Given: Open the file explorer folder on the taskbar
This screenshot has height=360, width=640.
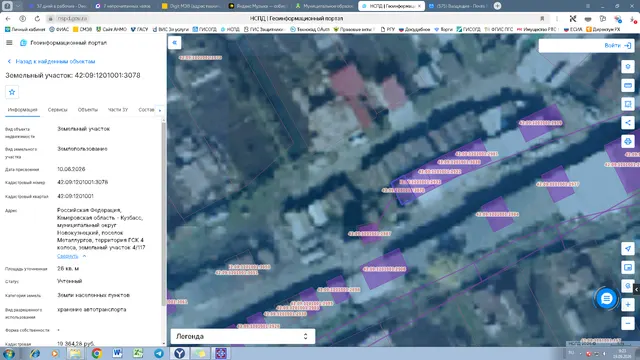Looking at the screenshot, I should coord(75,353).
